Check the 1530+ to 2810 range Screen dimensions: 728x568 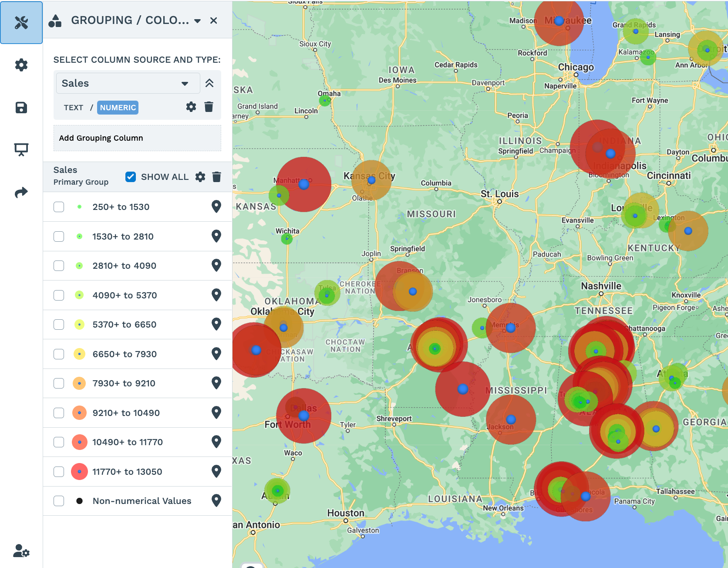tap(59, 237)
